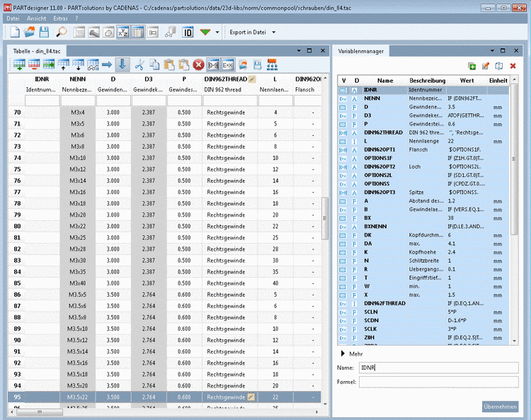Click the blue down arrow table icon
The height and width of the screenshot is (420, 531).
coord(122,64)
